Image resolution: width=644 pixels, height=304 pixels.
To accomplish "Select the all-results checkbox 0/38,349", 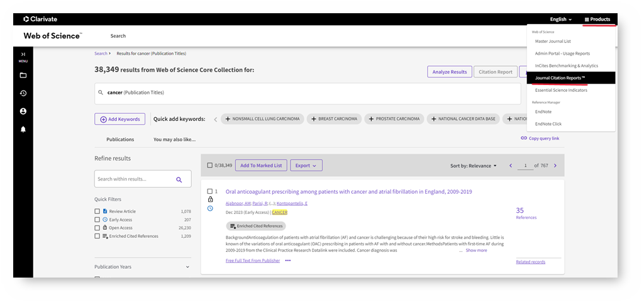I will (210, 166).
